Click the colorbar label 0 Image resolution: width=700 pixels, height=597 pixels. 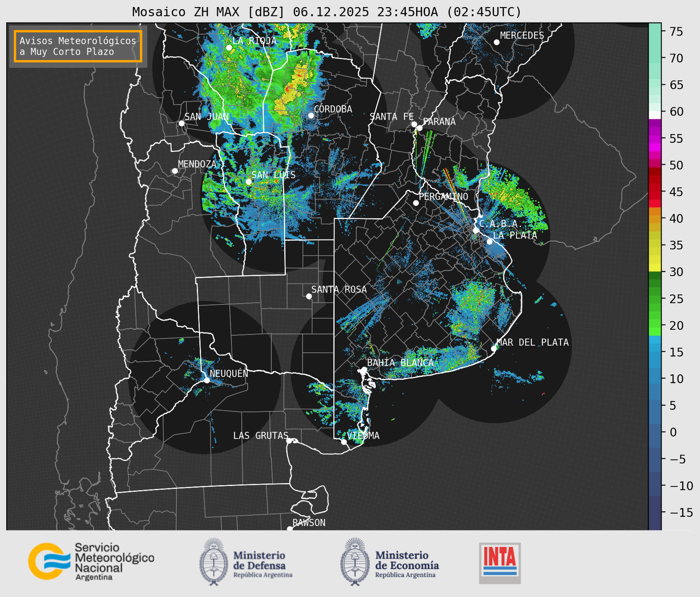pyautogui.click(x=673, y=432)
